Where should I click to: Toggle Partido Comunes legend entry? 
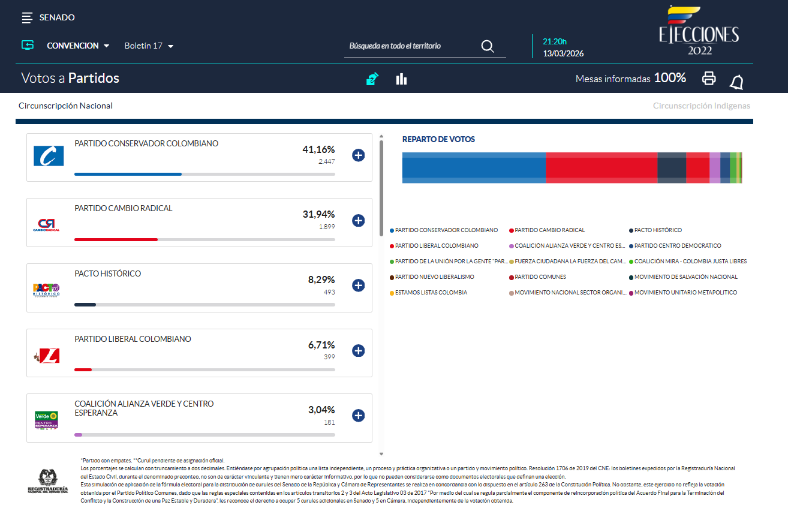[x=540, y=277]
